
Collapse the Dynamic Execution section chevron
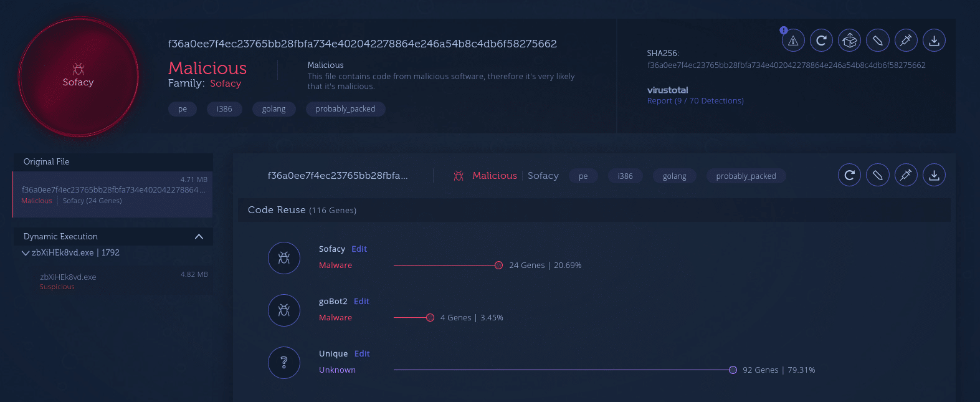click(199, 237)
